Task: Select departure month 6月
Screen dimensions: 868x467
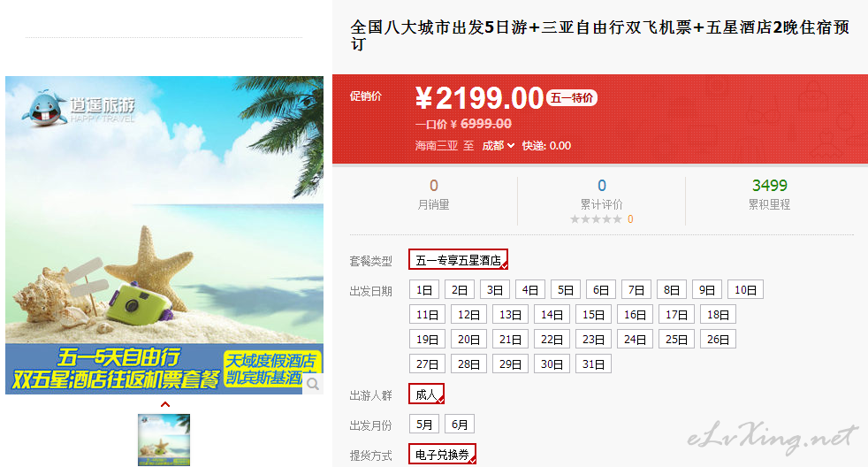Action: (460, 425)
